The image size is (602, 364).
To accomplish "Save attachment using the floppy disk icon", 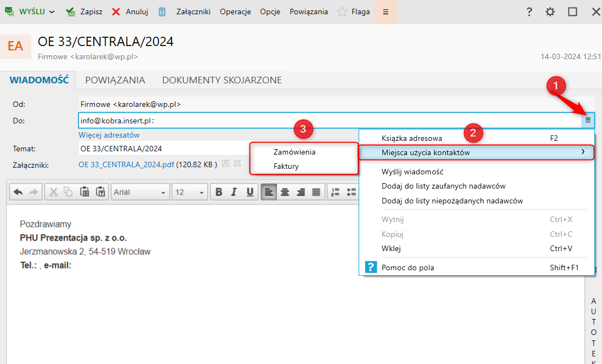I will coord(226,163).
